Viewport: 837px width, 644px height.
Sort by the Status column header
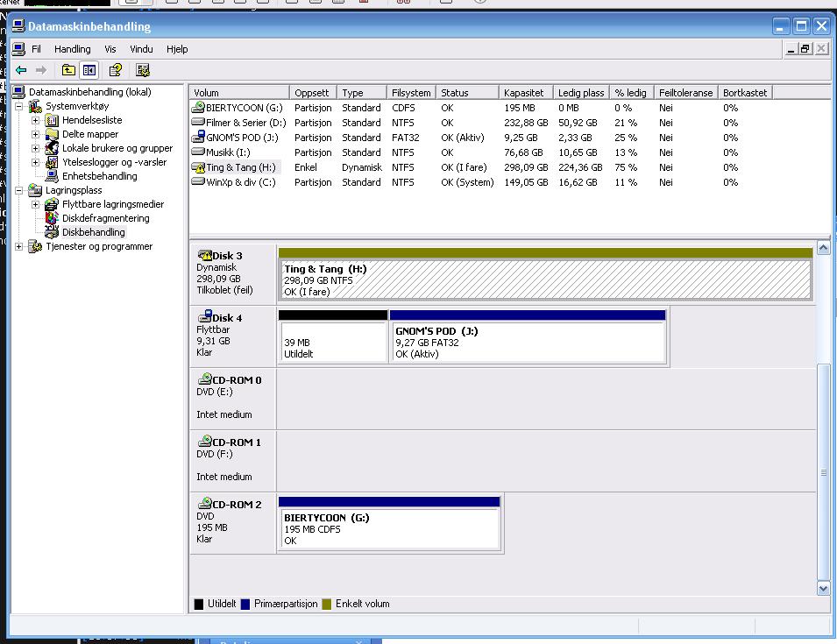click(x=468, y=93)
